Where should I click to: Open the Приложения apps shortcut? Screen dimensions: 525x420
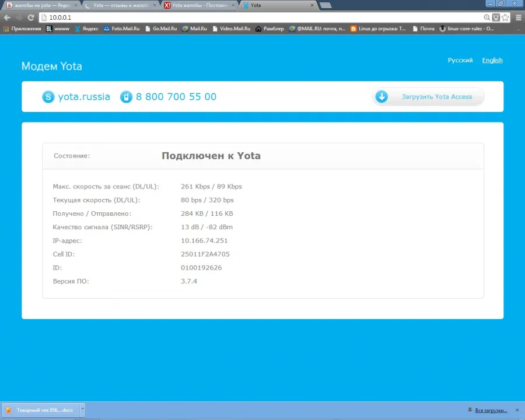[x=22, y=29]
